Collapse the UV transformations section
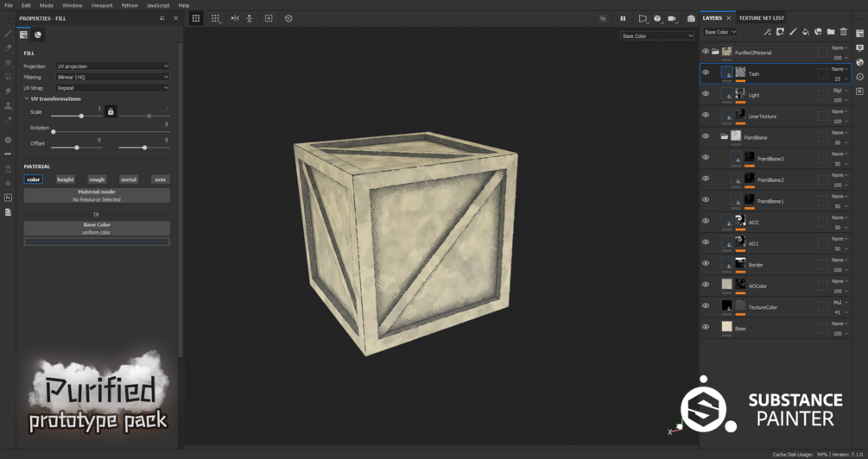The height and width of the screenshot is (459, 868). coord(27,99)
